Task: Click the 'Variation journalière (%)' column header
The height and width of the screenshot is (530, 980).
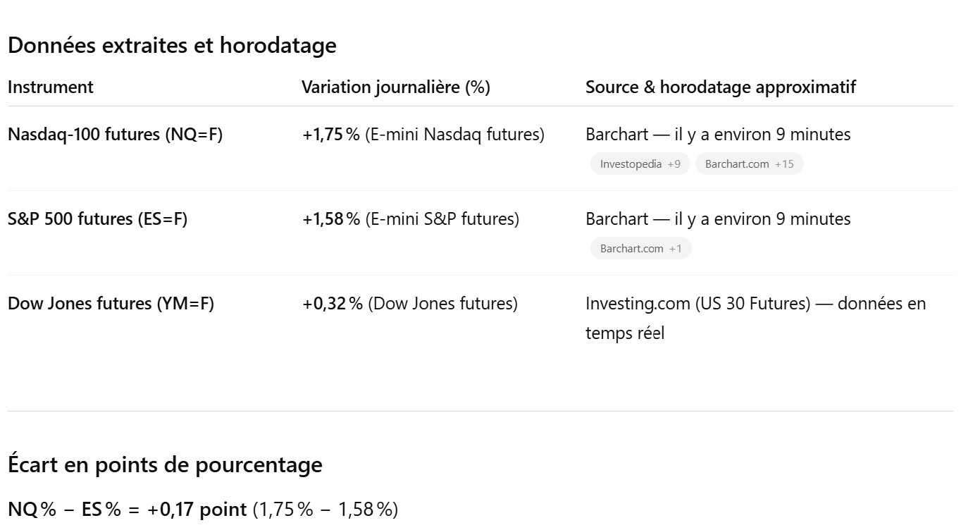Action: (396, 87)
